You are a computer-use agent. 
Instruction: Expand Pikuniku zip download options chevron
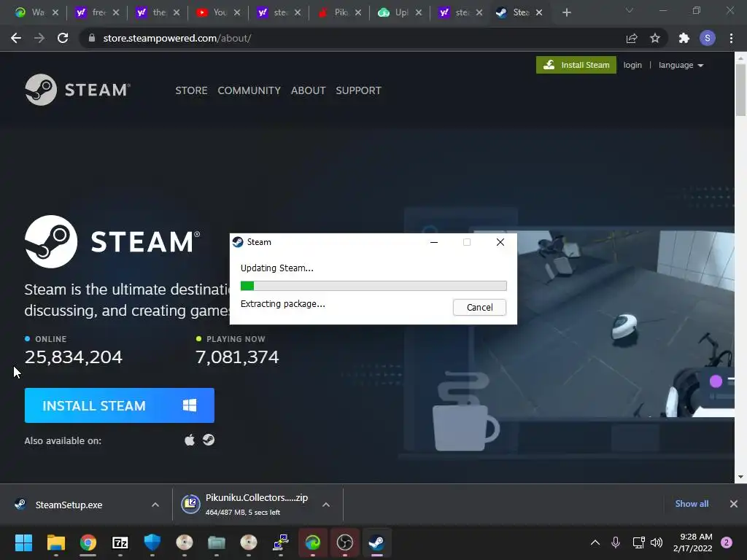pyautogui.click(x=326, y=505)
